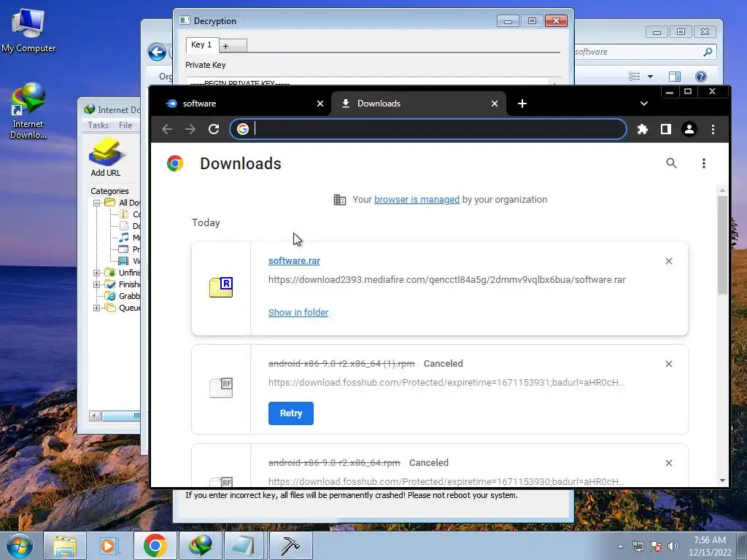Click IDM horizontal scrollbar left arrow
The width and height of the screenshot is (747, 560).
pyautogui.click(x=94, y=416)
